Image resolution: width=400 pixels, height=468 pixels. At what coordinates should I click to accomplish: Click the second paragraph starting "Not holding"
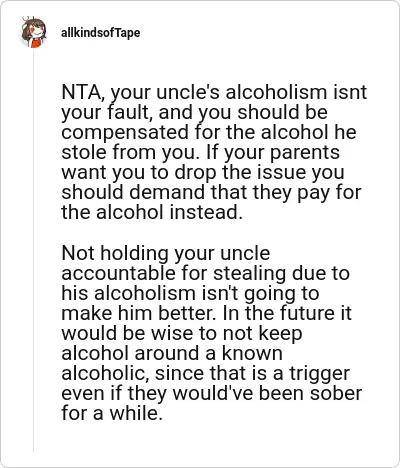pos(212,333)
